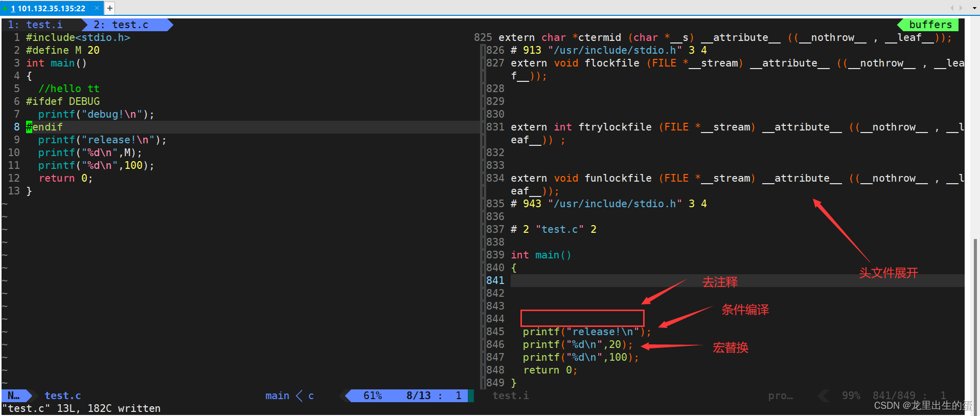Click the printf("debug!\n") line
The height and width of the screenshot is (416, 980).
tap(96, 114)
